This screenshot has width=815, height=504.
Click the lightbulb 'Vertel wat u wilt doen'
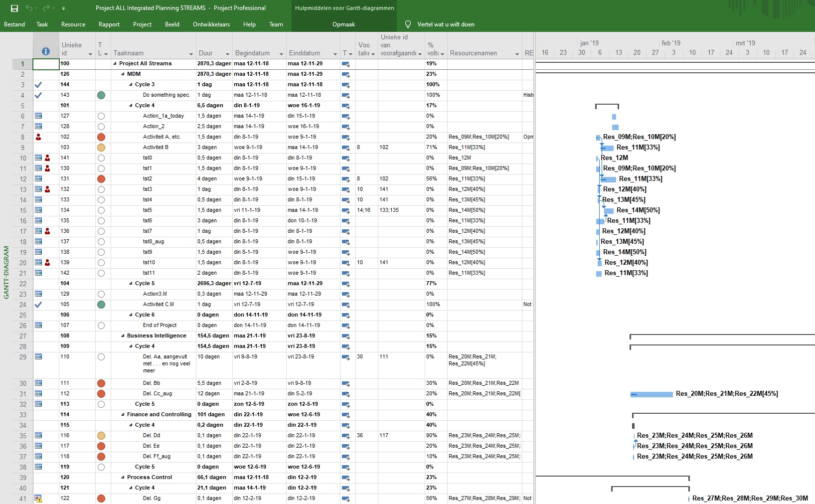coord(408,24)
